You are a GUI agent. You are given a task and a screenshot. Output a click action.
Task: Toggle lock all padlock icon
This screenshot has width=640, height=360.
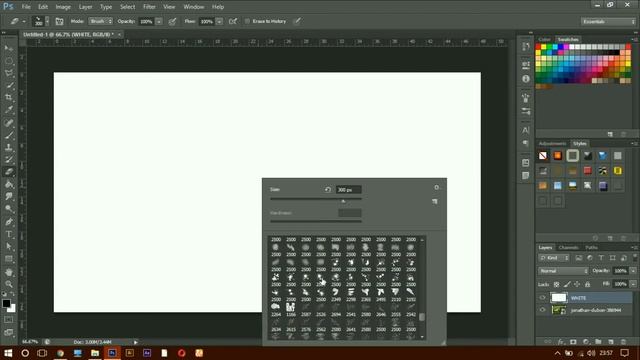587,284
